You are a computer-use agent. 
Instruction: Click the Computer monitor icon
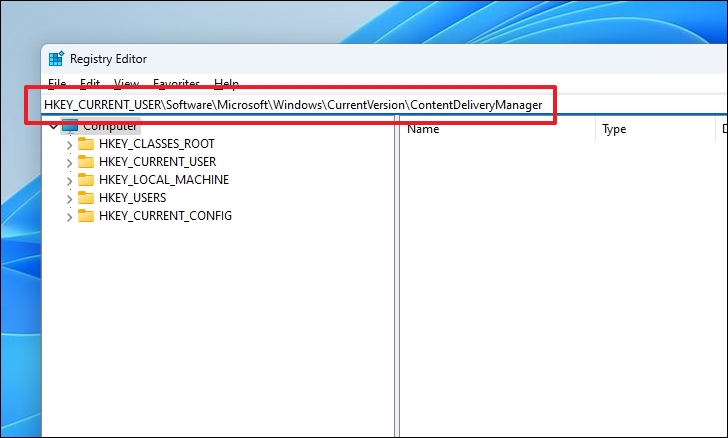[70, 126]
